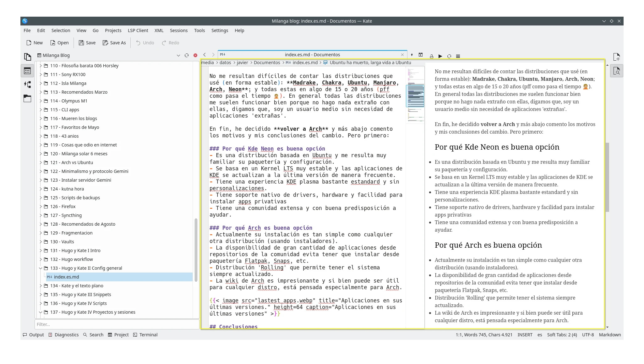This screenshot has width=644, height=364.
Task: Click the preview pane vertical scrollbar
Action: (x=607, y=177)
